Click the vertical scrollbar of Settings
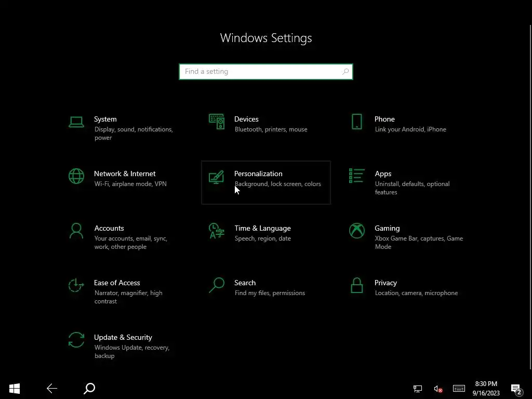 pyautogui.click(x=530, y=197)
